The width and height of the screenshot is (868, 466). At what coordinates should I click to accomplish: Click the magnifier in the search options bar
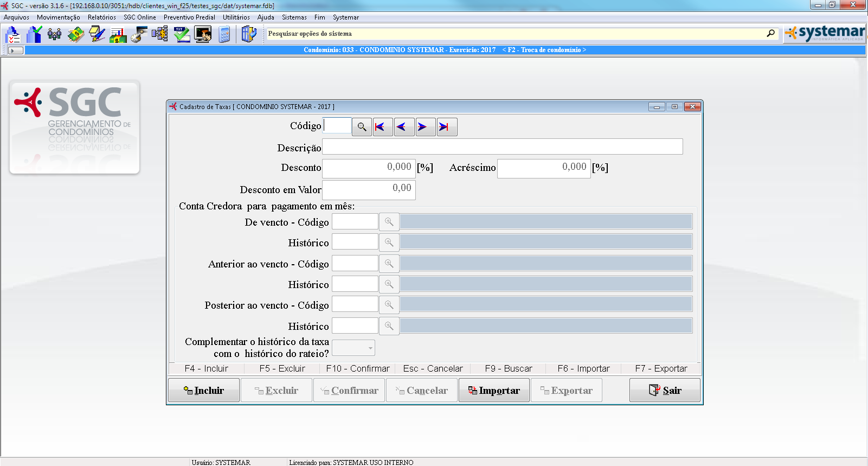770,34
